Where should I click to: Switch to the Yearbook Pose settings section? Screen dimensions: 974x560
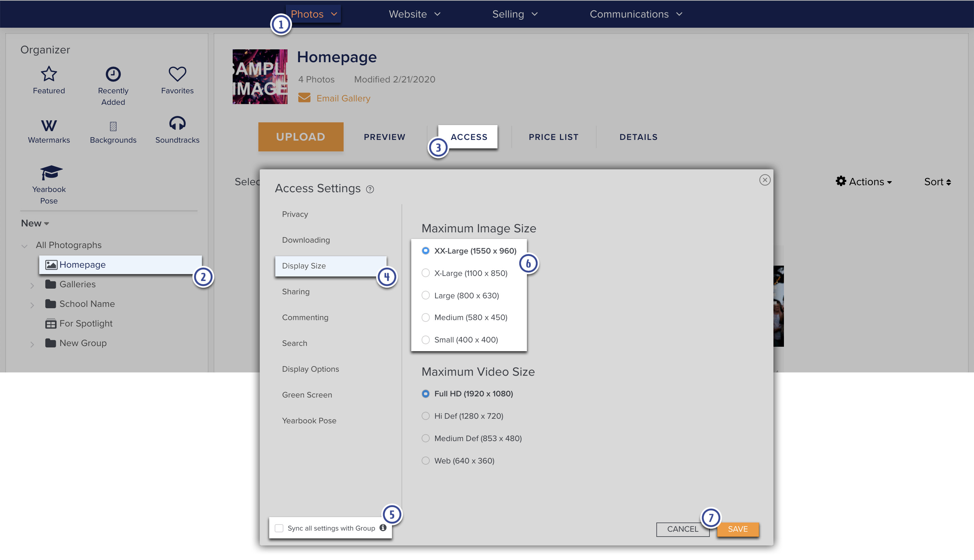tap(309, 420)
